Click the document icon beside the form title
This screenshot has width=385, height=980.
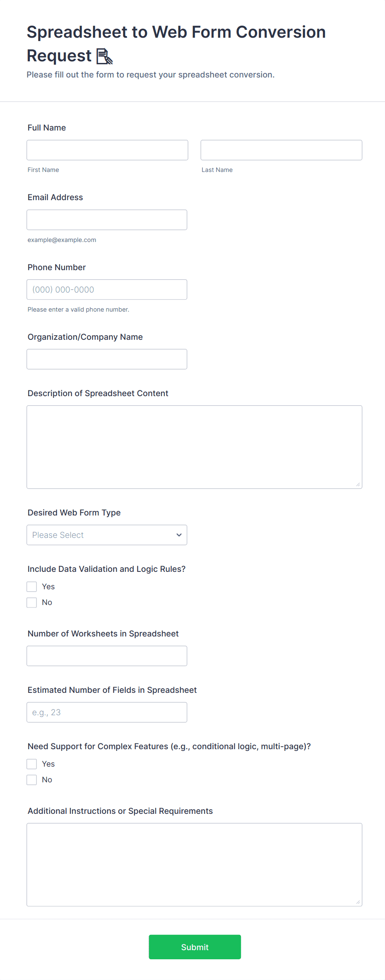(x=104, y=56)
